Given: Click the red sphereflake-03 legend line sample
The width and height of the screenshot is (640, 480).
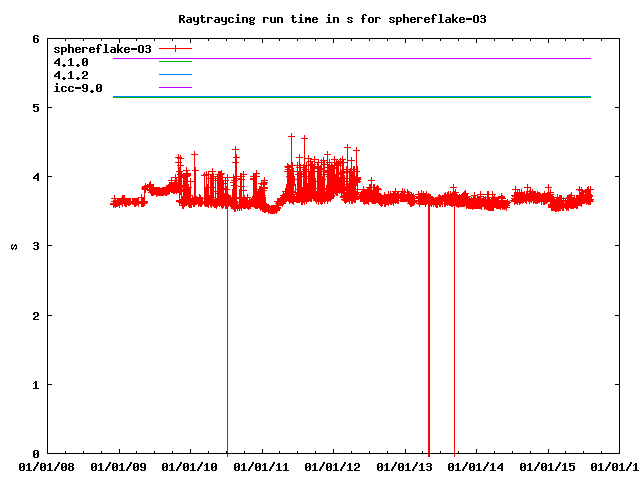Looking at the screenshot, I should click(x=174, y=48).
